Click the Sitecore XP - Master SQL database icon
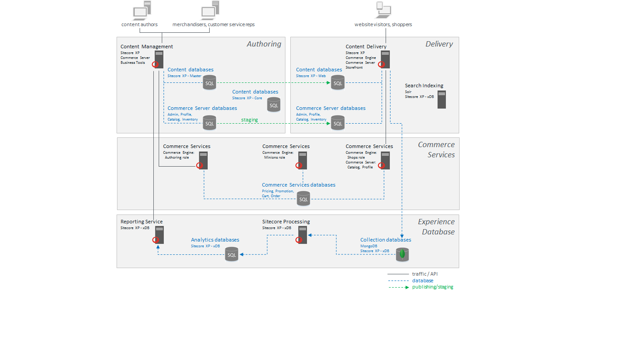 click(209, 83)
